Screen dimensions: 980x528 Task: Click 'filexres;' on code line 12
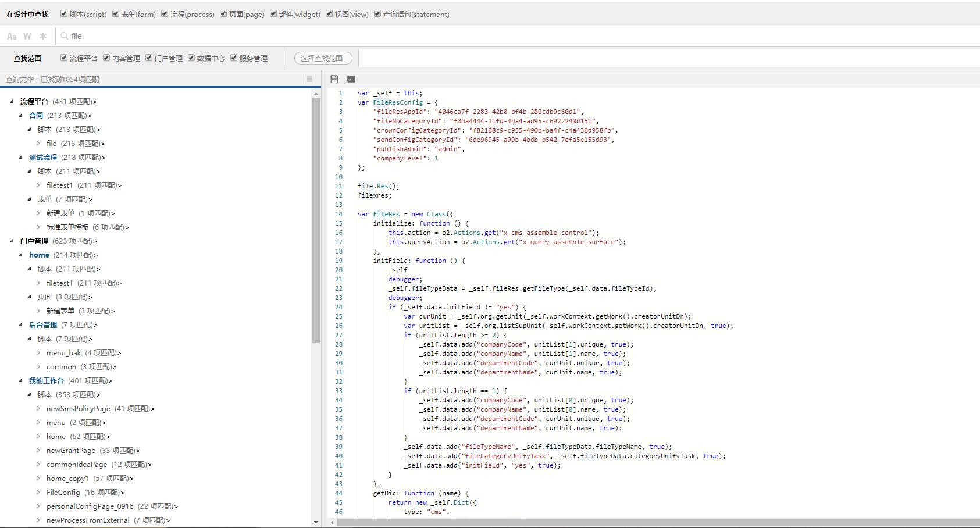375,195
